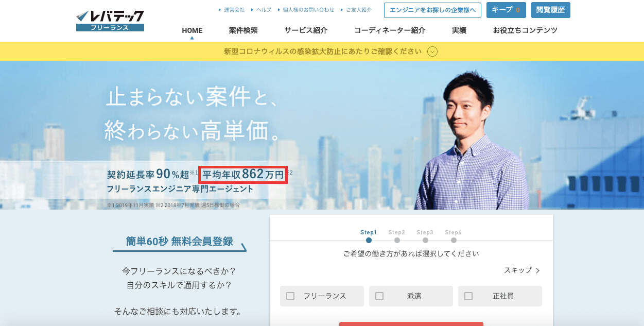This screenshot has height=326, width=644.
Task: Open the サービス紹介 menu
Action: pos(306,30)
